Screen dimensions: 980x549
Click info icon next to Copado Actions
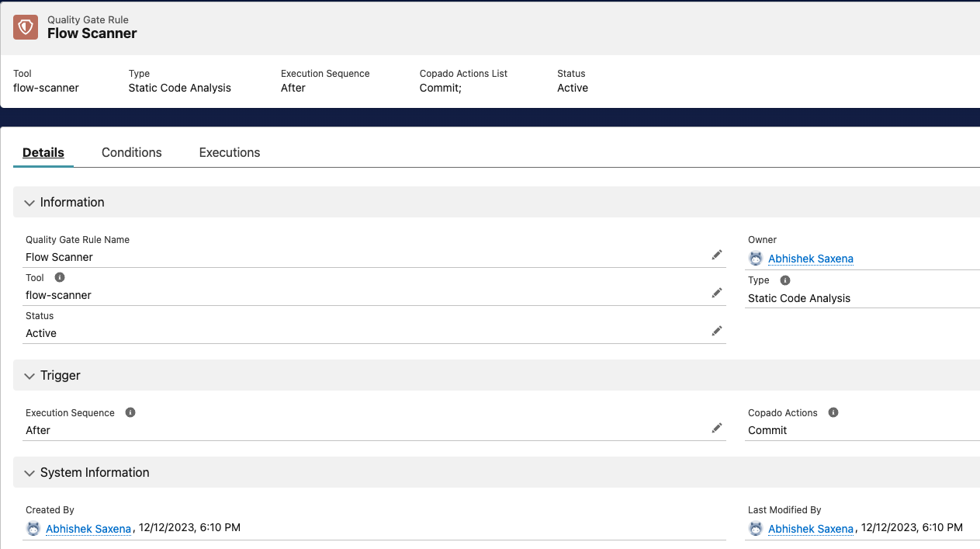tap(833, 412)
